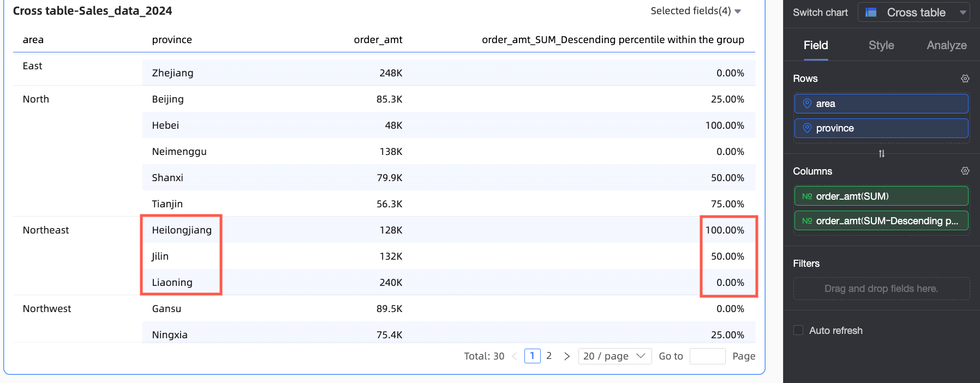Screen dimensions: 980x383
Task: Click the 240K order amount value
Action: coord(391,283)
